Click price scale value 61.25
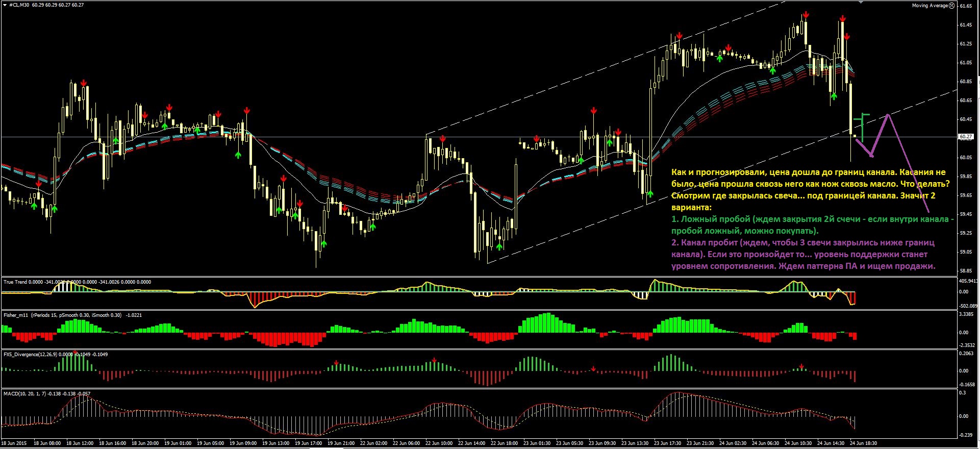The height and width of the screenshot is (449, 980). tap(966, 44)
